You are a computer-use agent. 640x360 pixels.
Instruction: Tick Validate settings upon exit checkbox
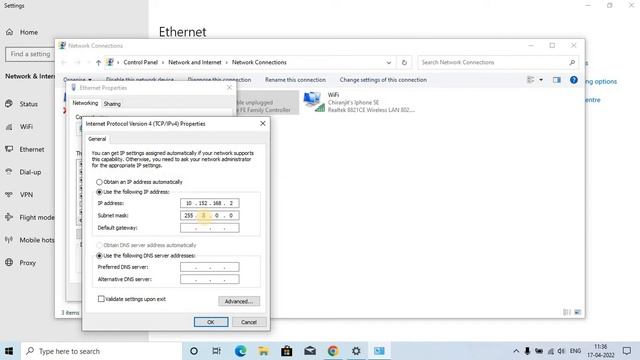click(x=101, y=299)
